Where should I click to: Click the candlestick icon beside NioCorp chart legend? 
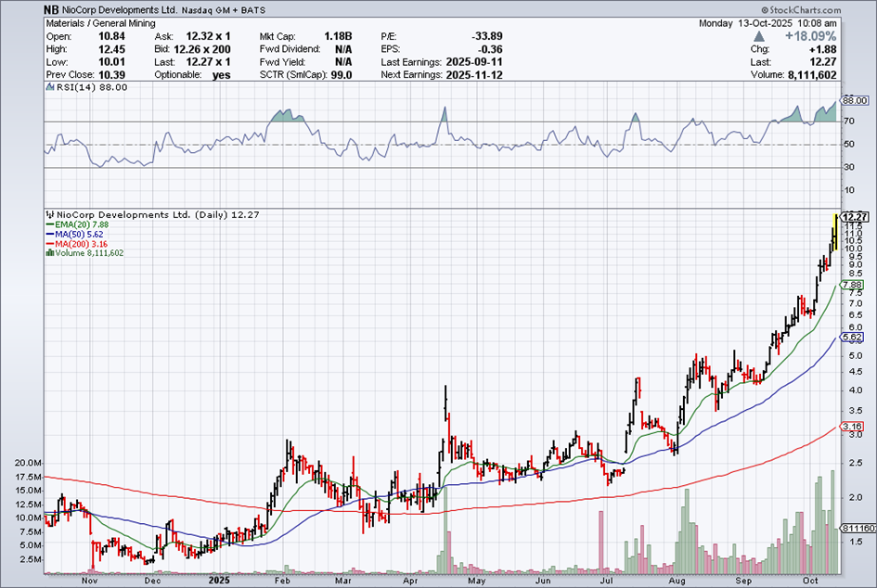tap(50, 214)
